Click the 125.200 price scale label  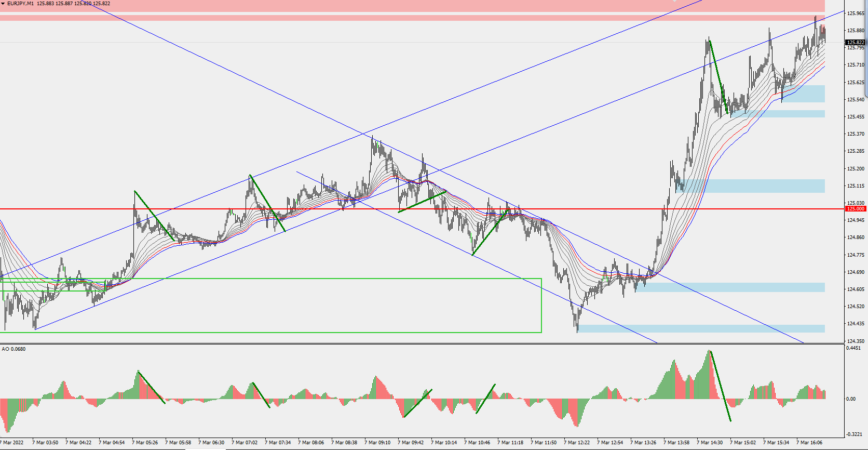(856, 169)
